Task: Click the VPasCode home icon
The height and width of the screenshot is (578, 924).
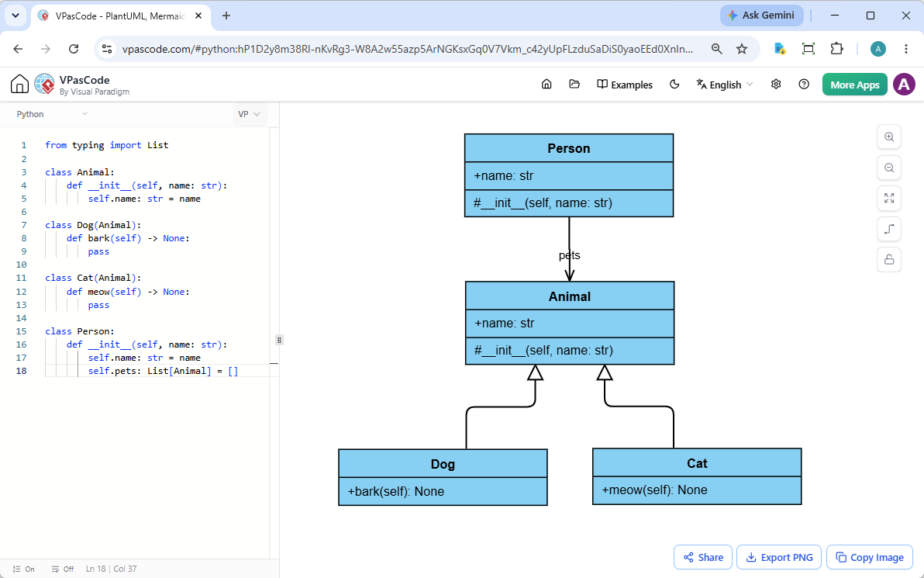Action: [19, 85]
